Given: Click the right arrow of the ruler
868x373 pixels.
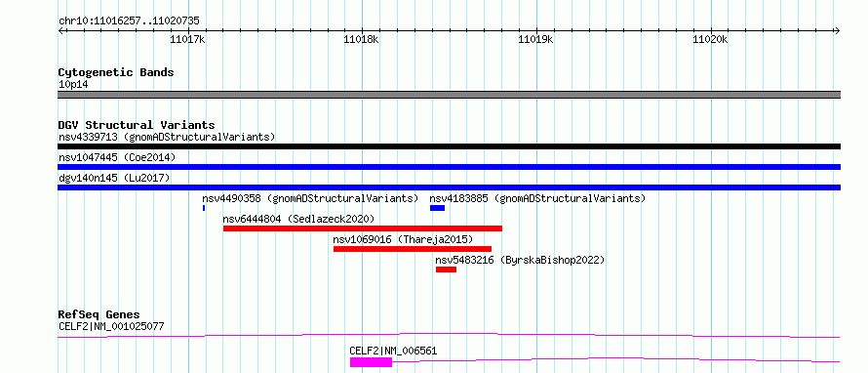Looking at the screenshot, I should tap(837, 30).
